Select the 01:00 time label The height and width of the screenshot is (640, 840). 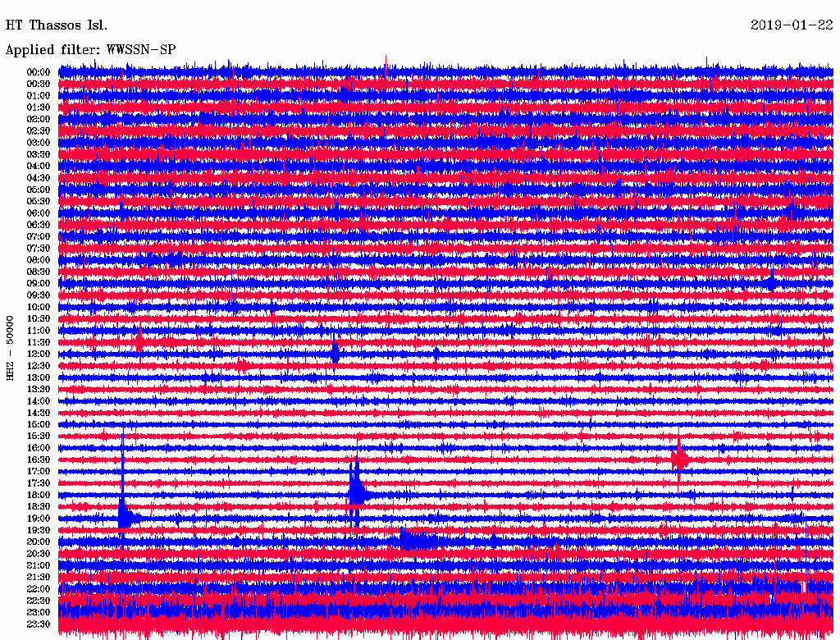(x=39, y=95)
